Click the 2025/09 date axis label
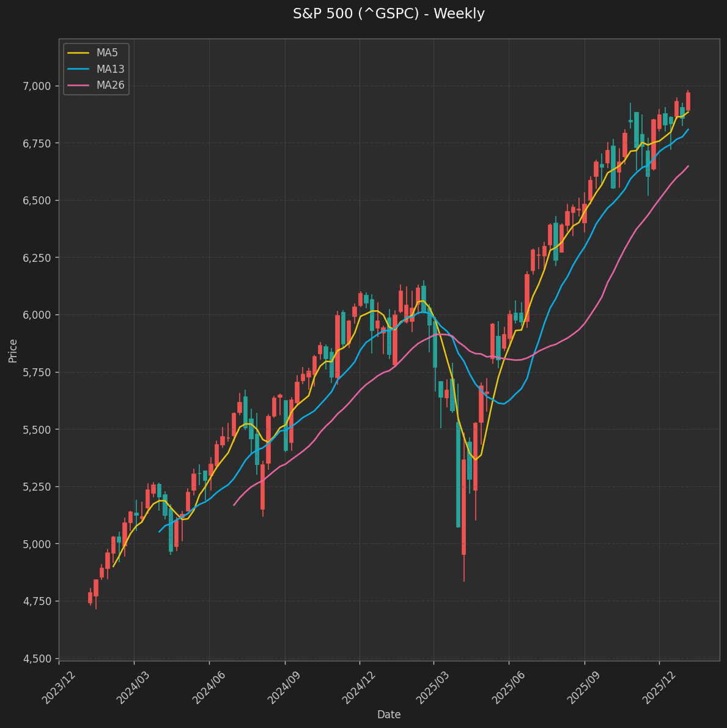The height and width of the screenshot is (728, 727). pos(585,687)
